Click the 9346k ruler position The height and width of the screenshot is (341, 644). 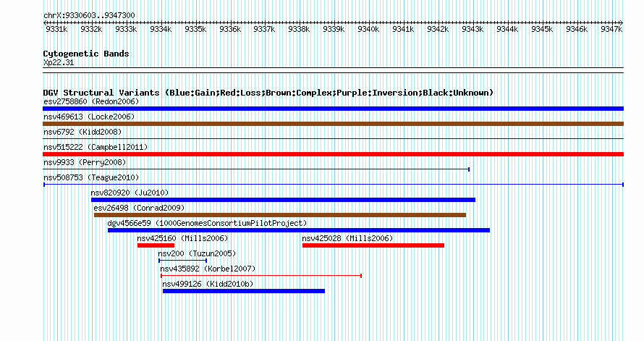[577, 29]
